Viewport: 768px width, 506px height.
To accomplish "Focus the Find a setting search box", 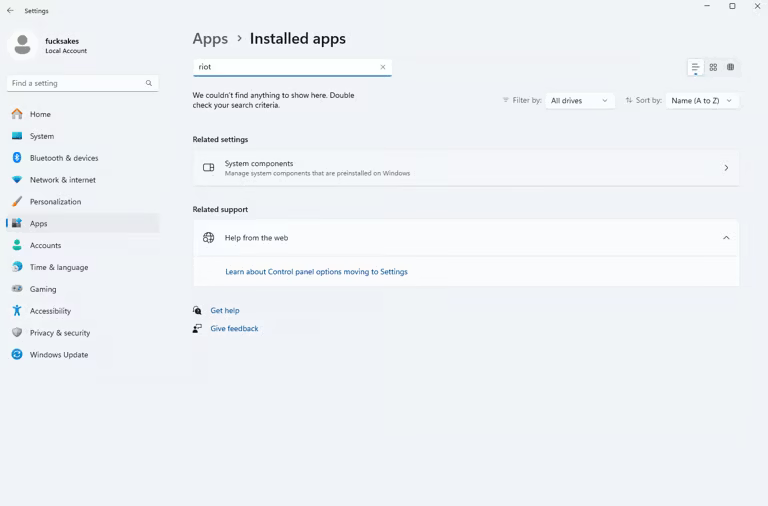I will [82, 83].
